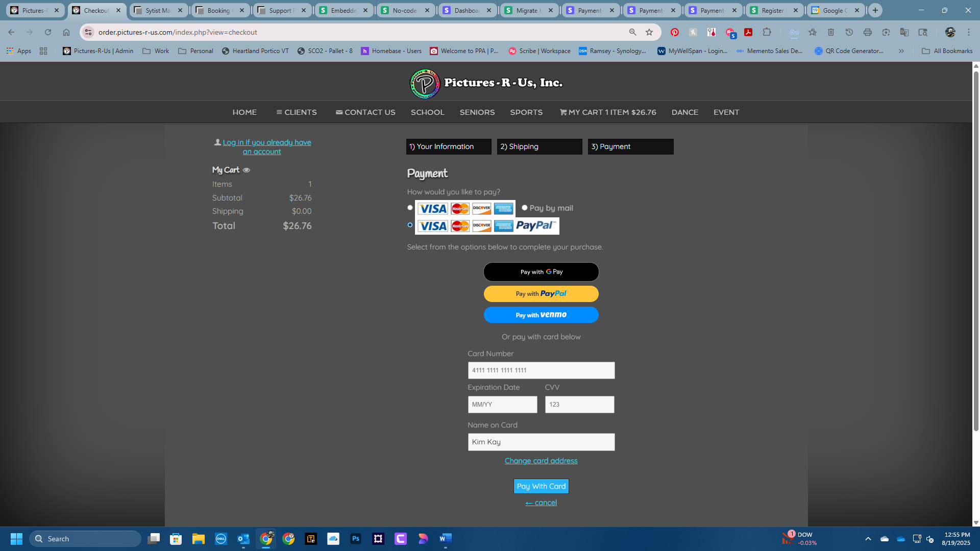Open CLIENTS menu in site navigation
This screenshot has width=980, height=551.
point(297,112)
